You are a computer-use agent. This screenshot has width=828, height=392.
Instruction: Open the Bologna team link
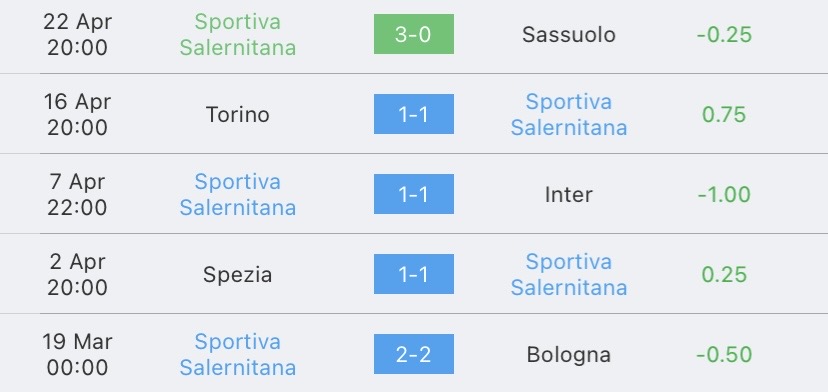coord(569,354)
